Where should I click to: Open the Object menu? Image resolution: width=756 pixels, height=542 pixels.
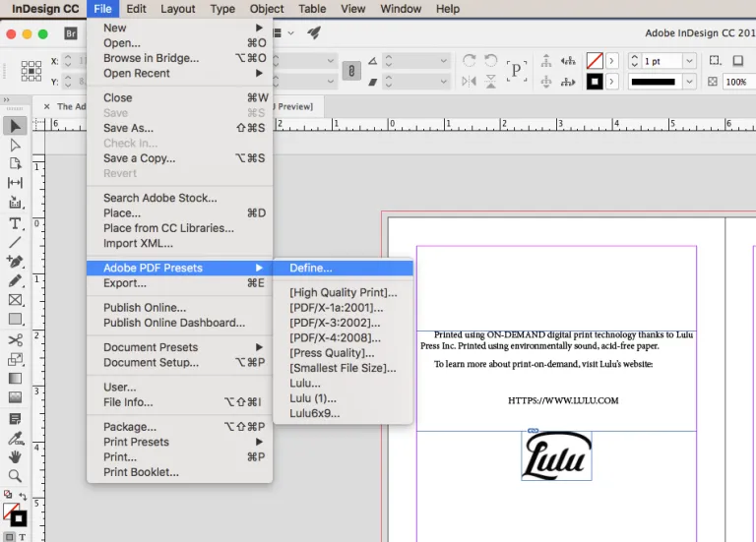click(267, 9)
